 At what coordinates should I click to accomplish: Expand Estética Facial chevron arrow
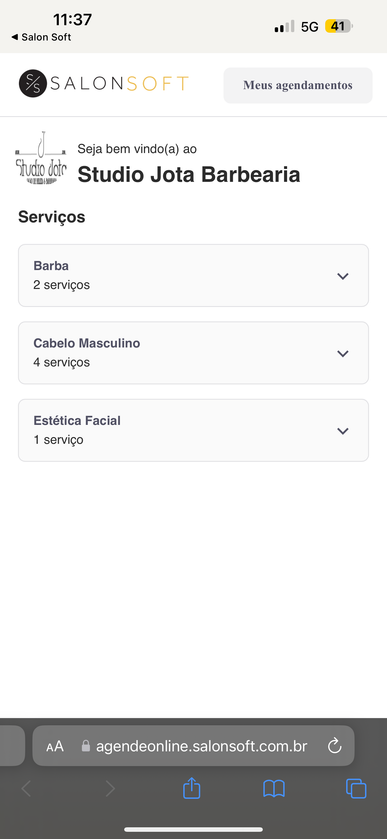(x=343, y=431)
